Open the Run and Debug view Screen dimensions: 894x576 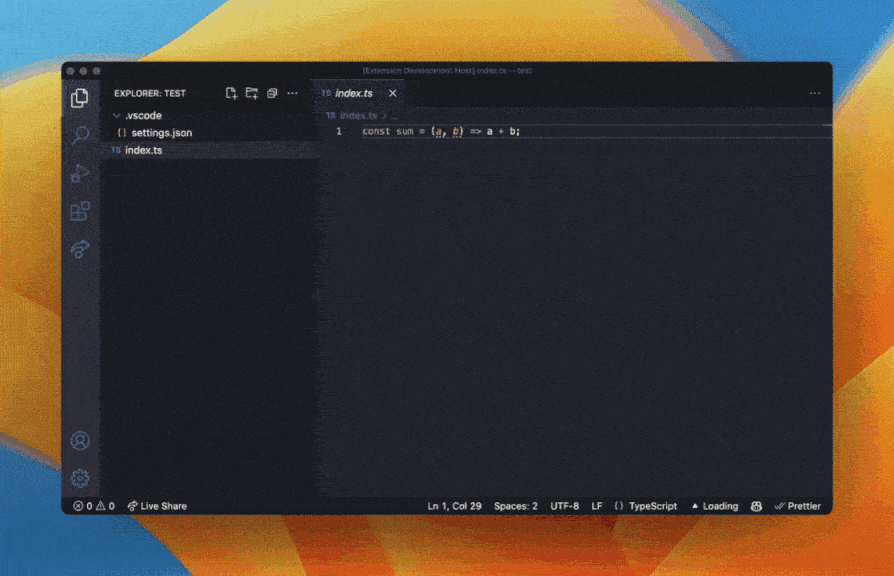tap(80, 172)
